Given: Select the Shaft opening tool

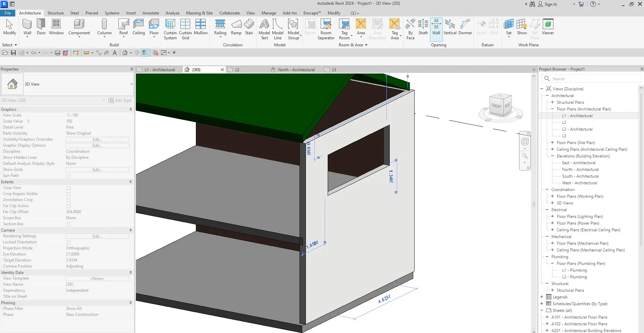Looking at the screenshot, I should coord(423,27).
